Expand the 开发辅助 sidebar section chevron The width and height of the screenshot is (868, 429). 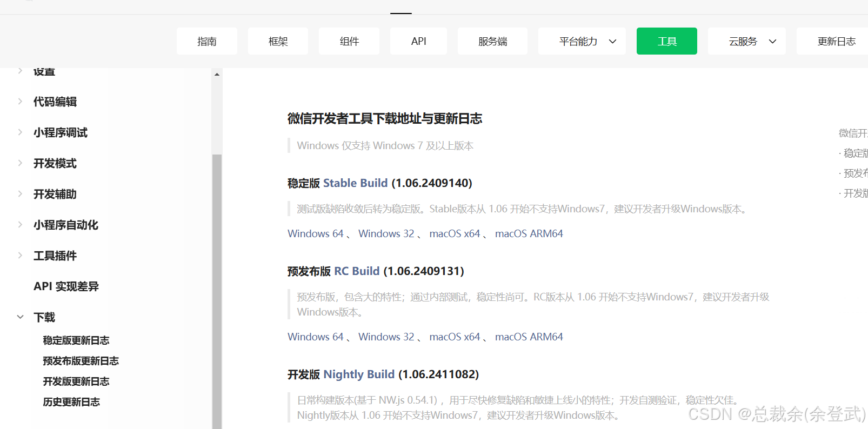click(x=20, y=194)
